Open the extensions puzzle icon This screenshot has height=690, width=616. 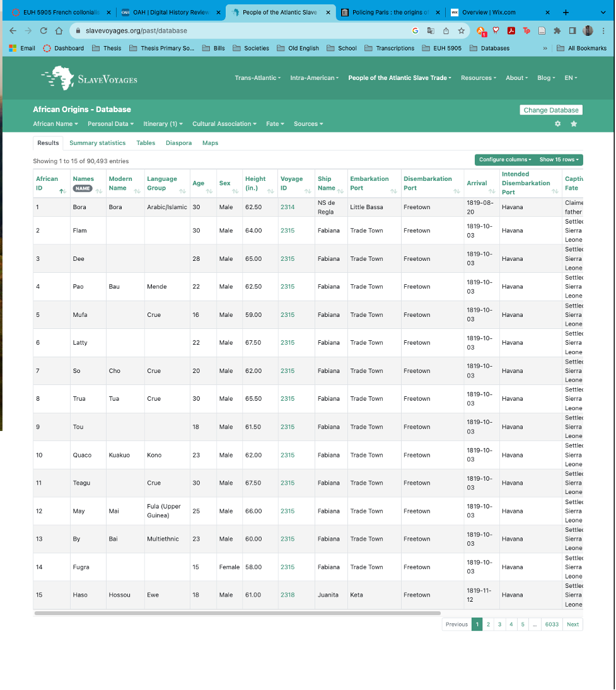[x=557, y=31]
